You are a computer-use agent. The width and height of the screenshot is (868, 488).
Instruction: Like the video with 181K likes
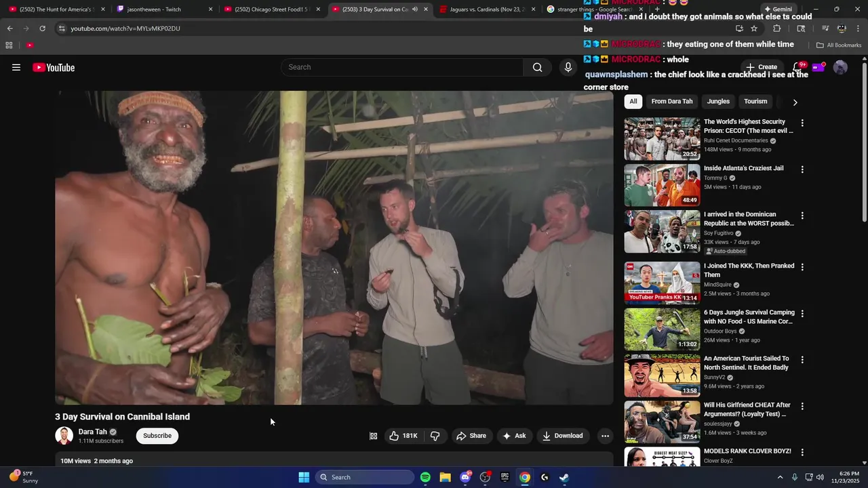[403, 436]
